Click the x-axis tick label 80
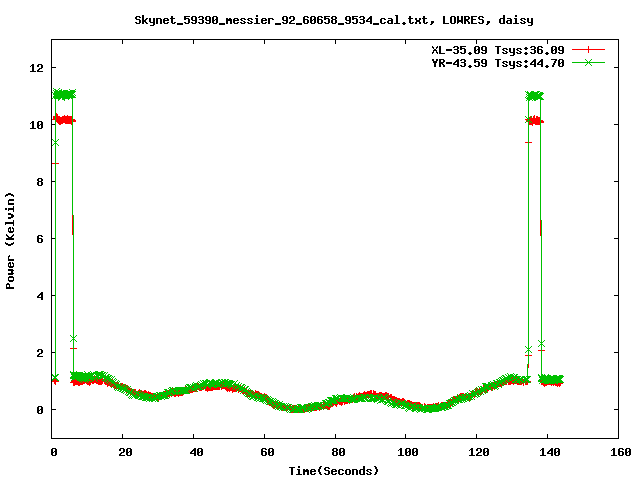Screen dimensions: 640x480 338,452
